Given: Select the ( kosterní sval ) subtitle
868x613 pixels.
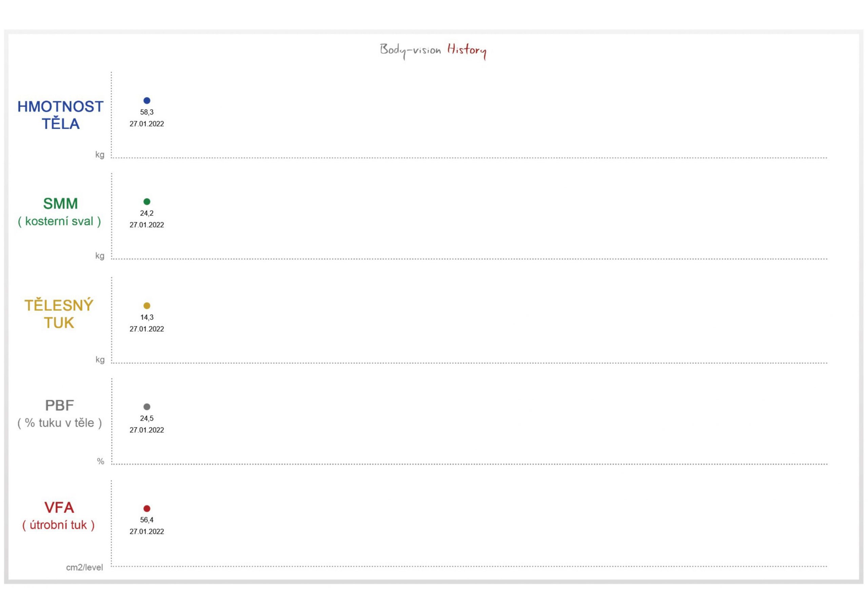Looking at the screenshot, I should [59, 221].
